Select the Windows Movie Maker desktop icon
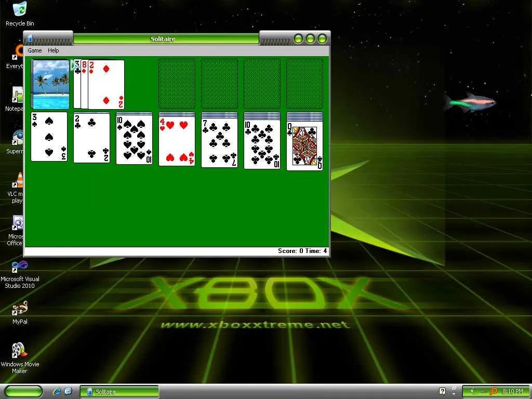 (x=20, y=358)
